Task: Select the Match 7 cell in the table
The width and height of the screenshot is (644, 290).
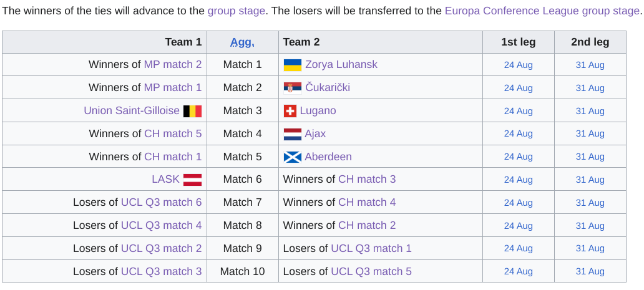Action: point(242,202)
